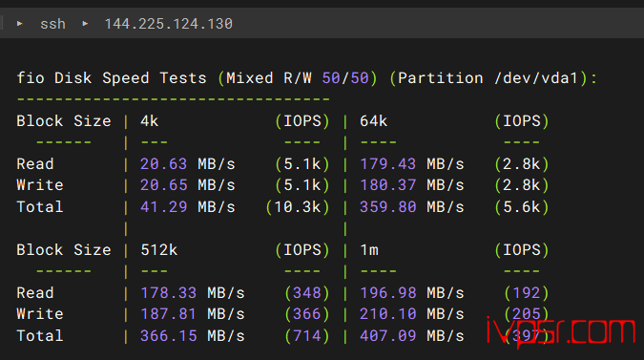Click 1m read value 196.98

(x=387, y=293)
